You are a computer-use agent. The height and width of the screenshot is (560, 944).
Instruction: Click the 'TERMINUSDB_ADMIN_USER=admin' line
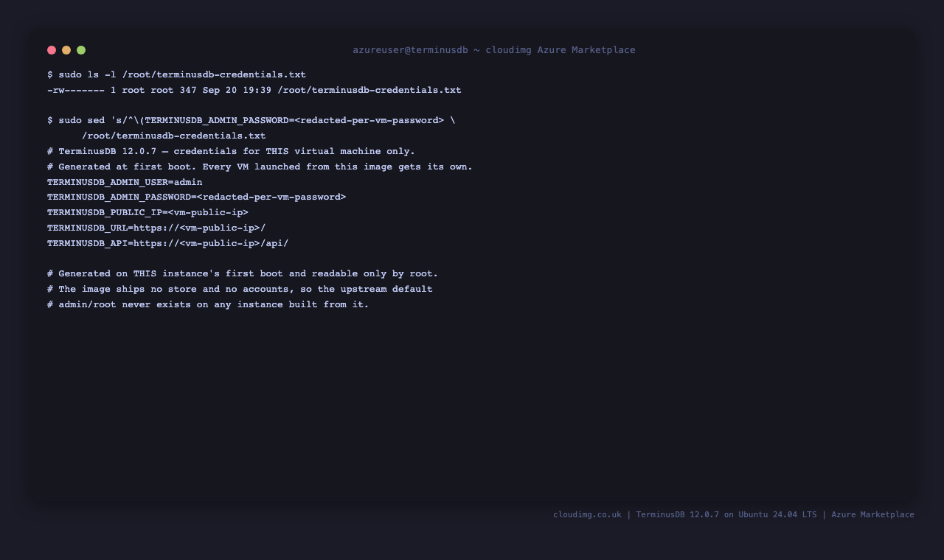(125, 183)
